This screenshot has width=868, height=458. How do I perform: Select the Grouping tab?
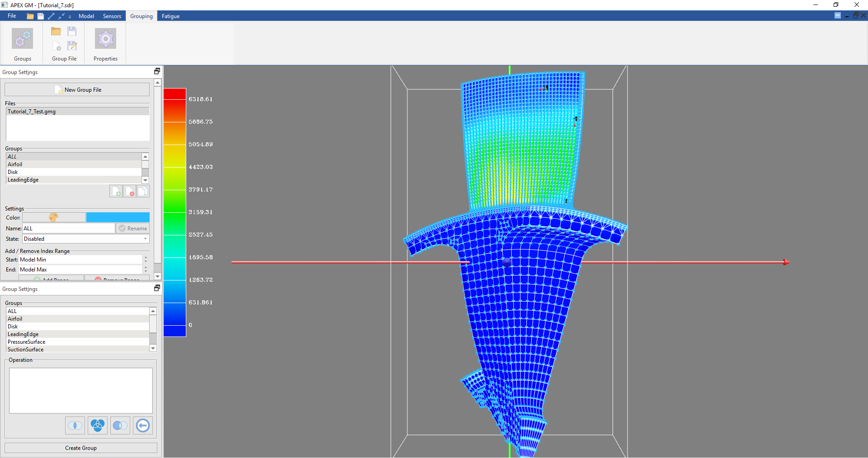coord(142,16)
